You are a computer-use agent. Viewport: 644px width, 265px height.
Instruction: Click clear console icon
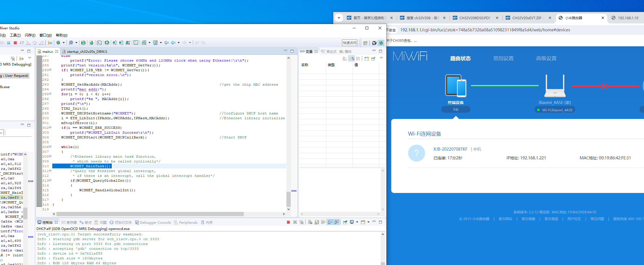click(310, 222)
